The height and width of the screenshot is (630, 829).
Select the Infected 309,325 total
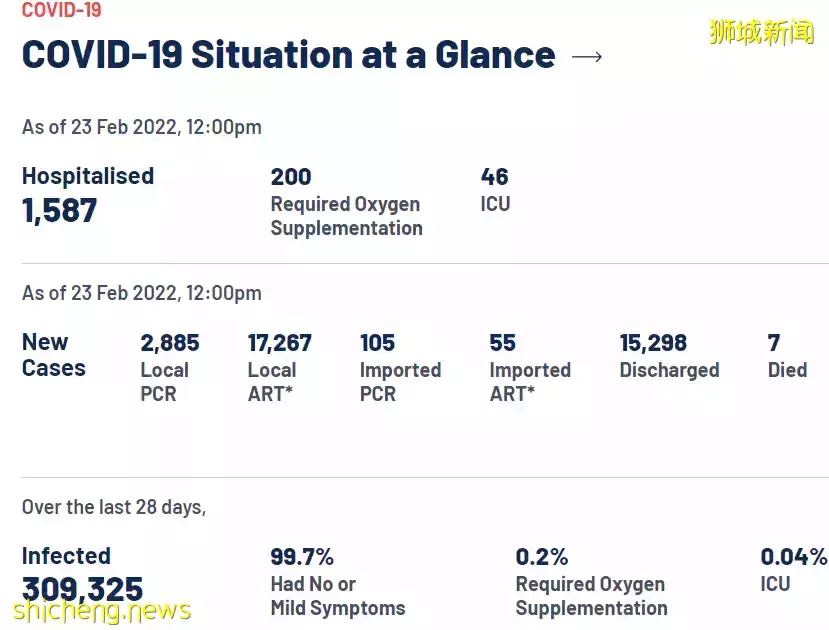[82, 574]
